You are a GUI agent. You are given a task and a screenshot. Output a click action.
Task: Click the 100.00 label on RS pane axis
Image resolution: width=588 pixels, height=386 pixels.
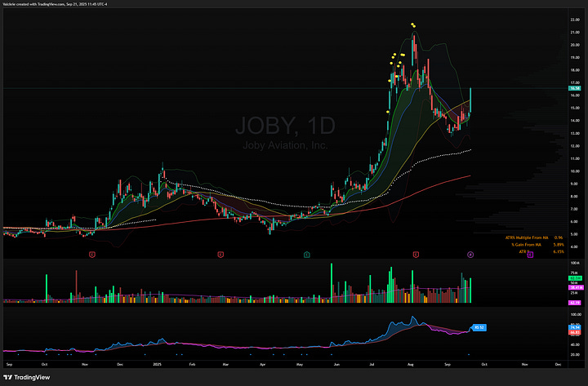(x=576, y=315)
